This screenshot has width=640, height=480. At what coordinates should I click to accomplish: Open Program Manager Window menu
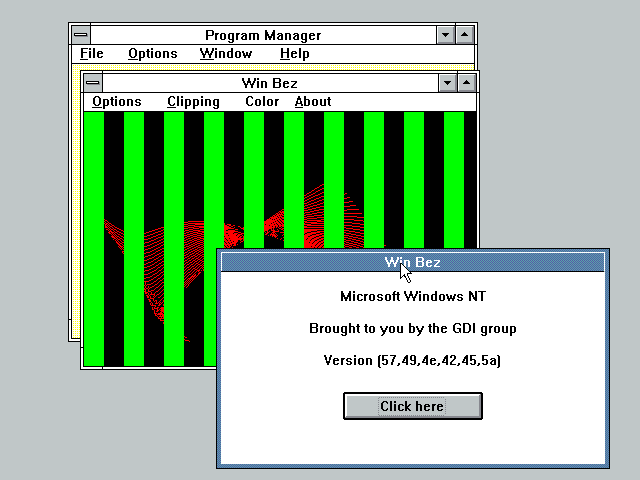tap(226, 54)
